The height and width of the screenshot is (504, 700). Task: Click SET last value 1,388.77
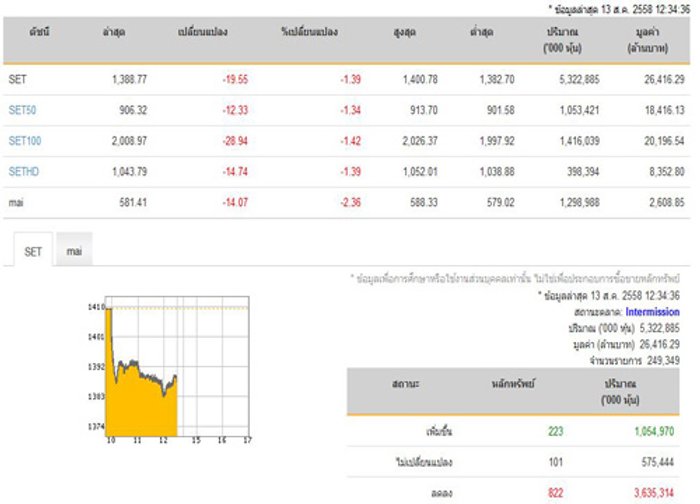(129, 79)
